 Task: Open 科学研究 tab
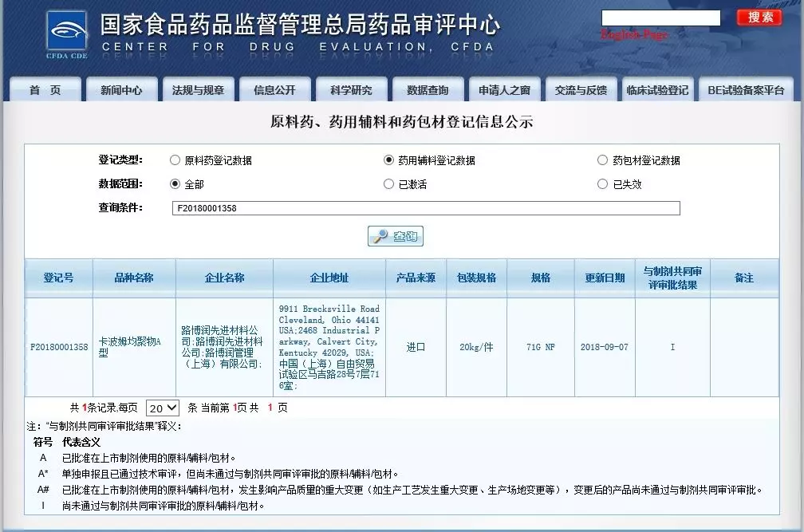pos(351,89)
